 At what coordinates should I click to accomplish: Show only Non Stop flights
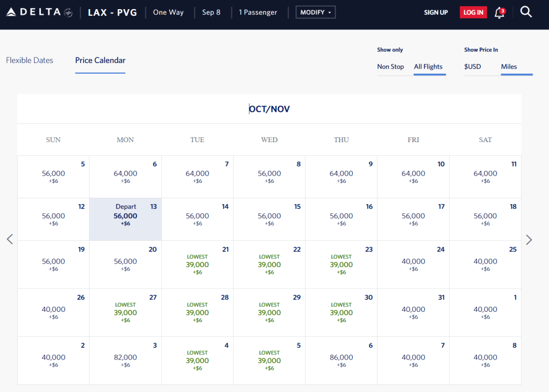tap(390, 67)
